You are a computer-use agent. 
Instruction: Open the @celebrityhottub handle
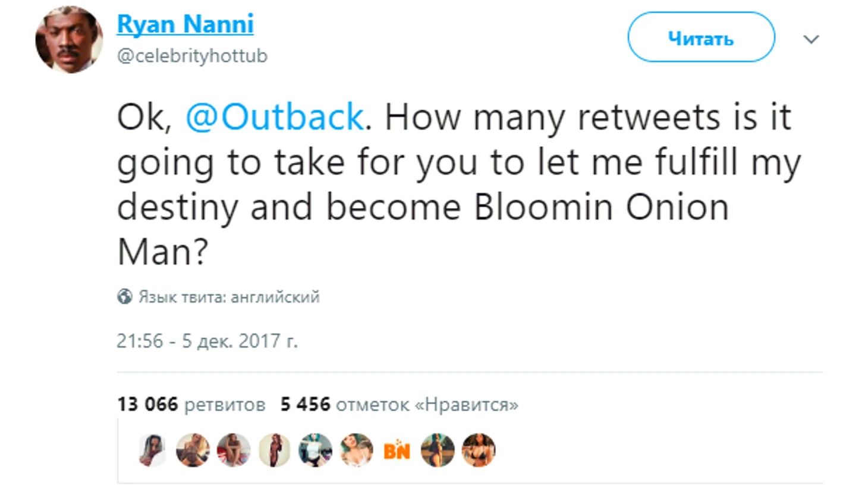pyautogui.click(x=193, y=56)
